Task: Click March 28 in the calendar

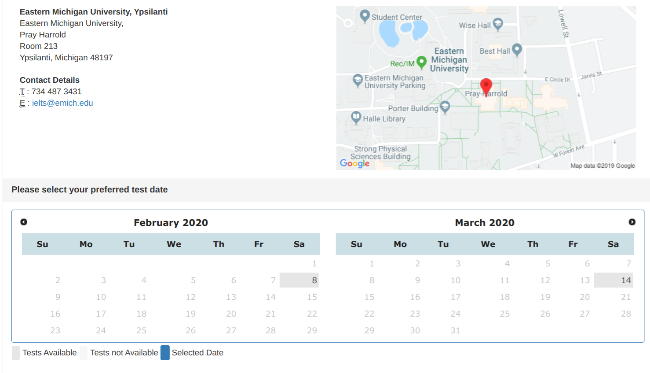Action: pos(626,314)
